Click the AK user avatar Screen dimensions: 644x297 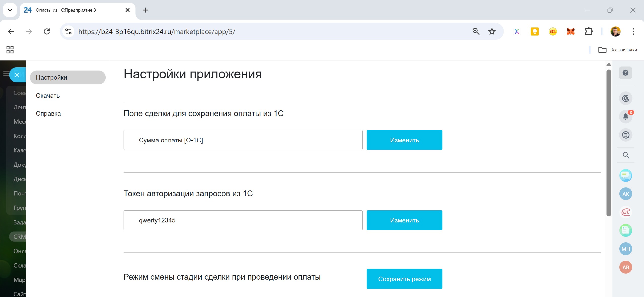tap(626, 194)
